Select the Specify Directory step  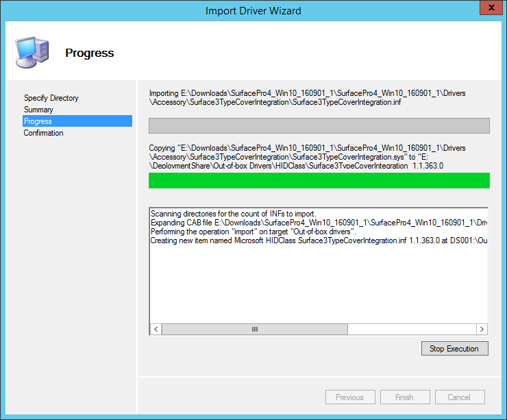click(x=51, y=98)
